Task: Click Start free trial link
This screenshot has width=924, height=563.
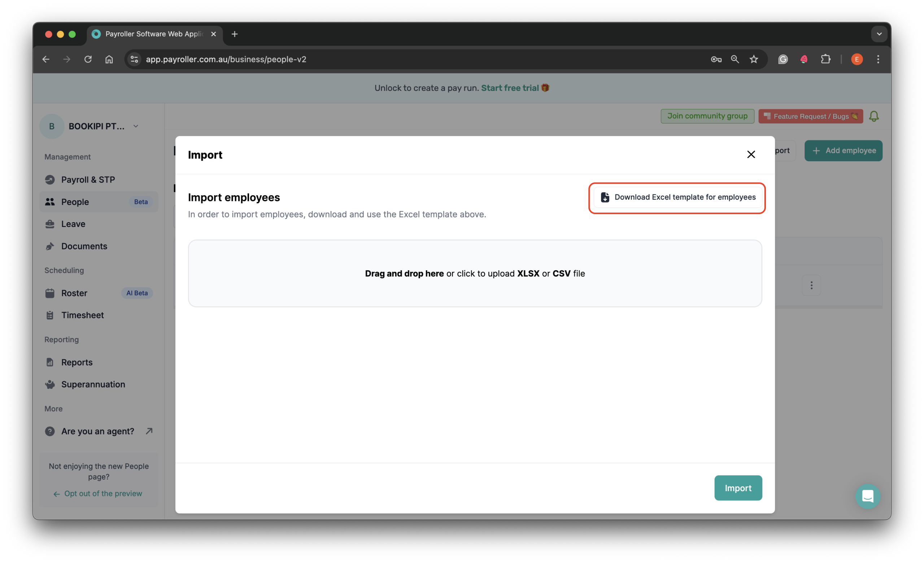Action: point(510,88)
